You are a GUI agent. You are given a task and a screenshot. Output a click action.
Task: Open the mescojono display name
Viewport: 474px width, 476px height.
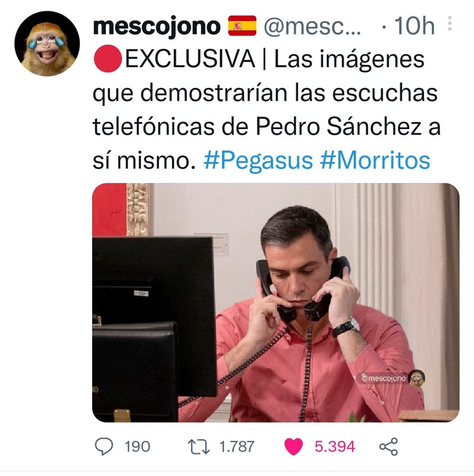point(156,26)
